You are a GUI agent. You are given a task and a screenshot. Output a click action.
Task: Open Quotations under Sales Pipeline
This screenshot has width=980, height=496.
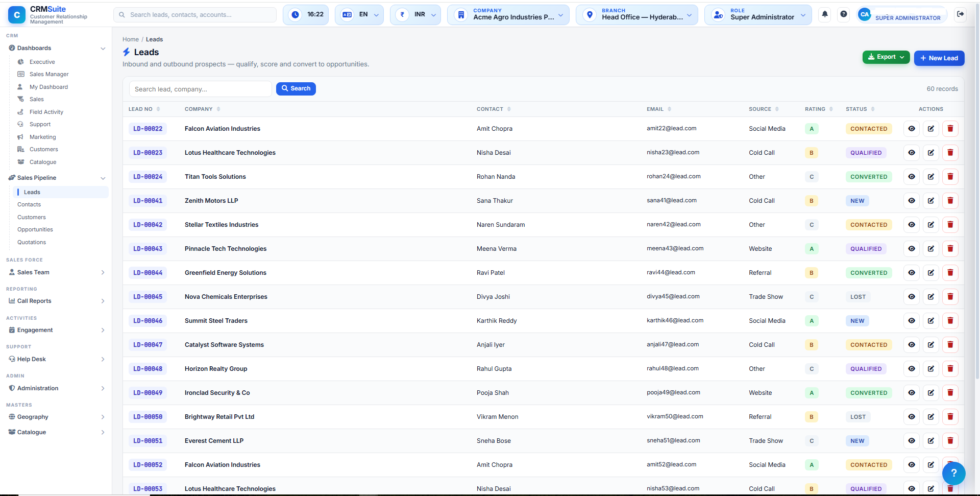pyautogui.click(x=32, y=242)
